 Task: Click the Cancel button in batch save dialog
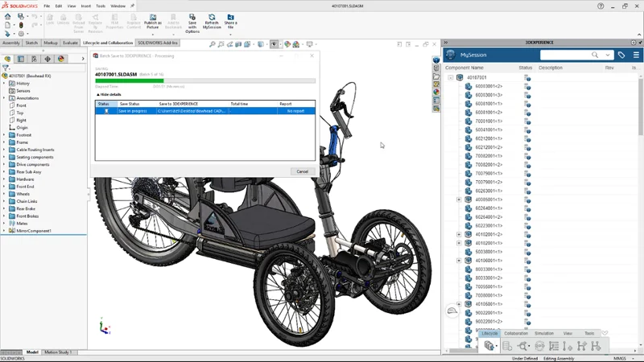click(302, 171)
